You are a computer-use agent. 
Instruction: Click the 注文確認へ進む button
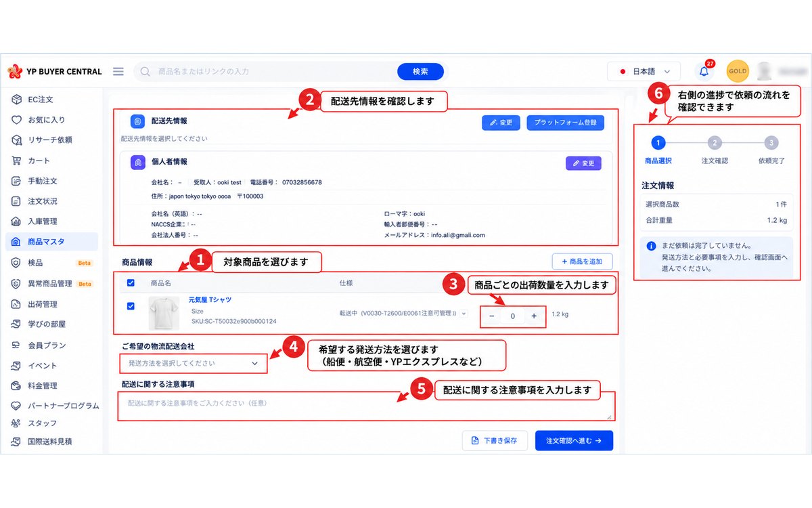(574, 440)
